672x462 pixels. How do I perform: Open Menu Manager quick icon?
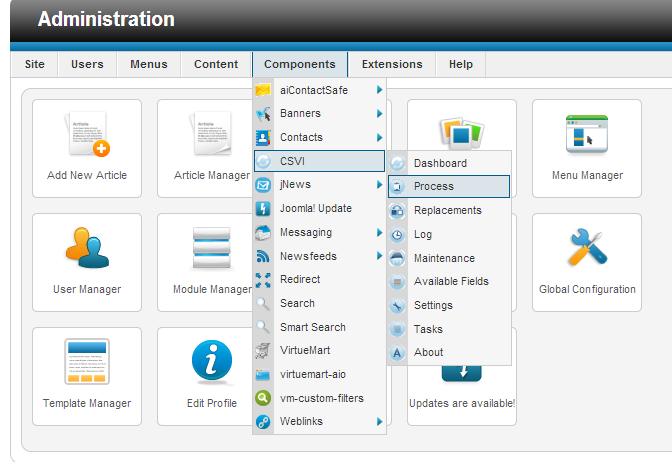point(587,134)
